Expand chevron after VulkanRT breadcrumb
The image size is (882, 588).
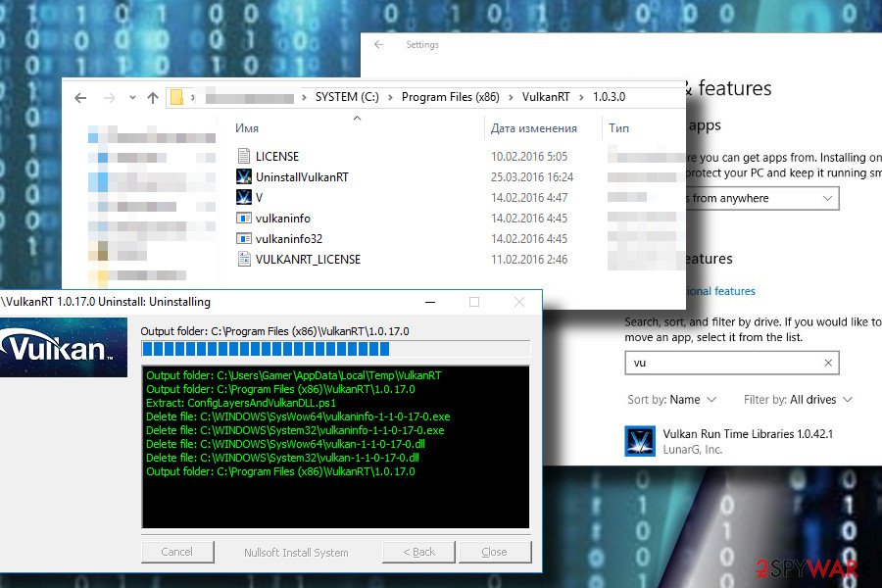(581, 97)
